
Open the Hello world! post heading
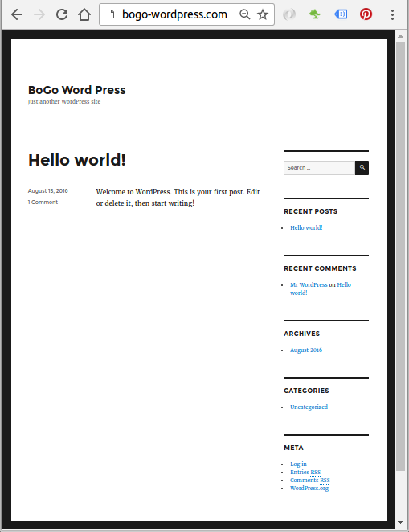77,160
